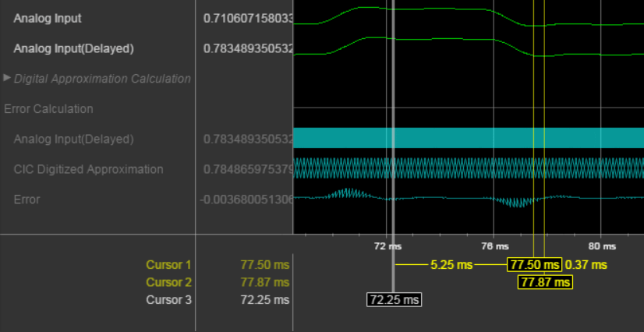Click the Cursor 2 label
This screenshot has width=644, height=332.
pos(169,282)
